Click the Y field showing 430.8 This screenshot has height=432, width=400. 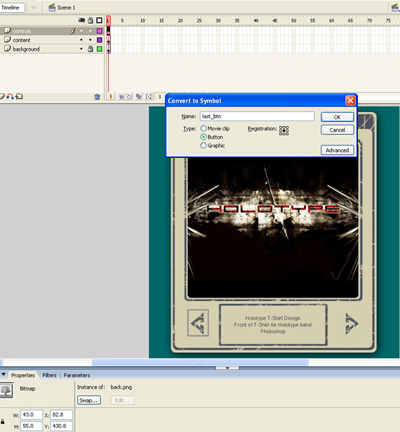tap(61, 426)
